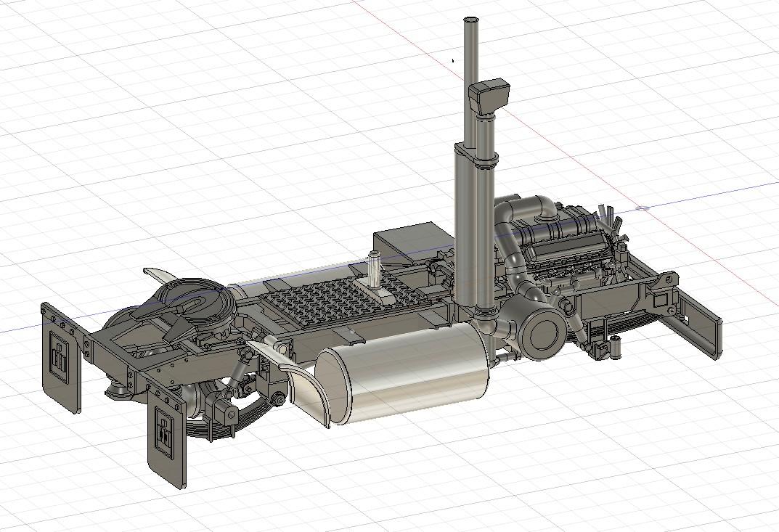
Task: Select the air intake cap atop the shorter pipe
Action: [489, 96]
